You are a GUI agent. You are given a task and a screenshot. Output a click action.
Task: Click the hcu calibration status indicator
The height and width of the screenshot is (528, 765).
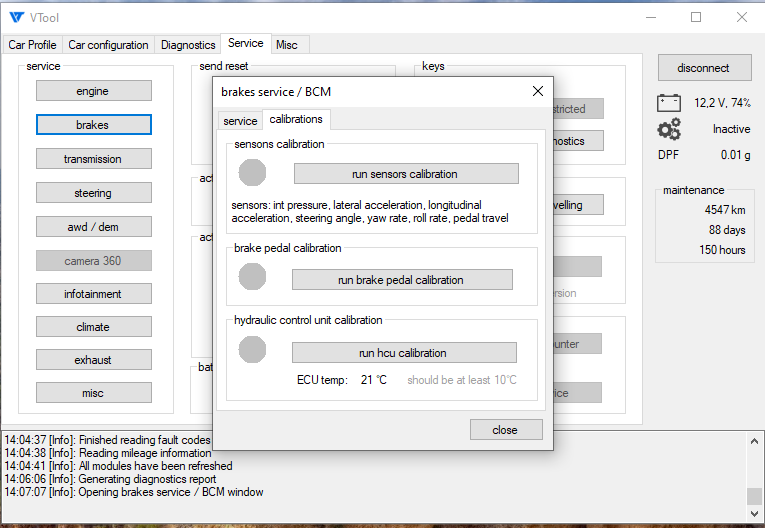(253, 350)
